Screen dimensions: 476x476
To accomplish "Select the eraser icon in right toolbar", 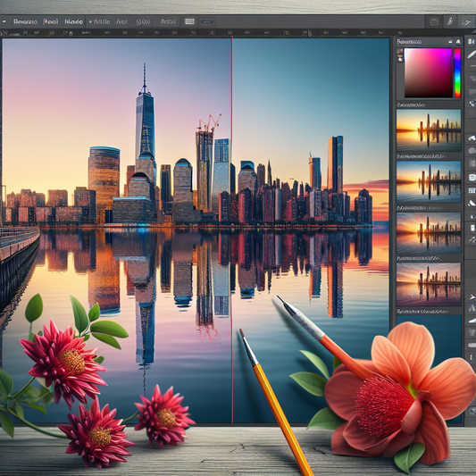I will [x=472, y=79].
